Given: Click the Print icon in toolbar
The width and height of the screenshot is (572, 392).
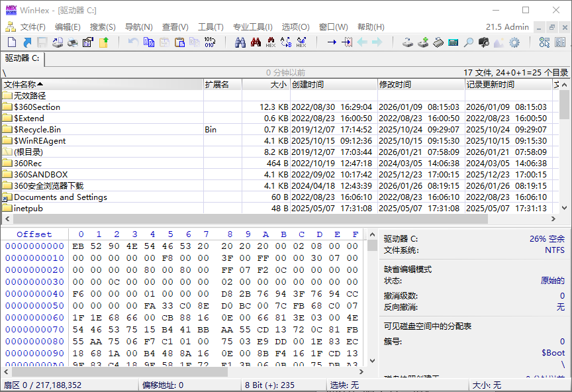Looking at the screenshot, I should pos(72,42).
